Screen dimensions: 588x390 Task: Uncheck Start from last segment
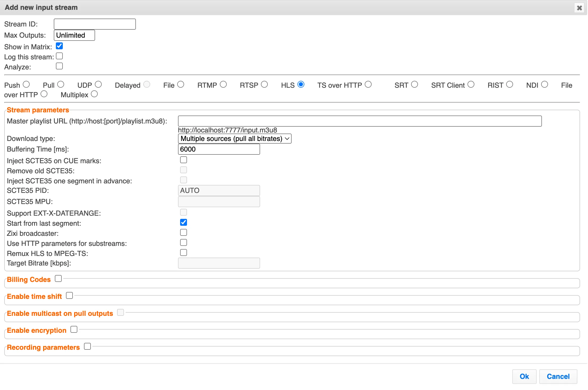pyautogui.click(x=184, y=223)
